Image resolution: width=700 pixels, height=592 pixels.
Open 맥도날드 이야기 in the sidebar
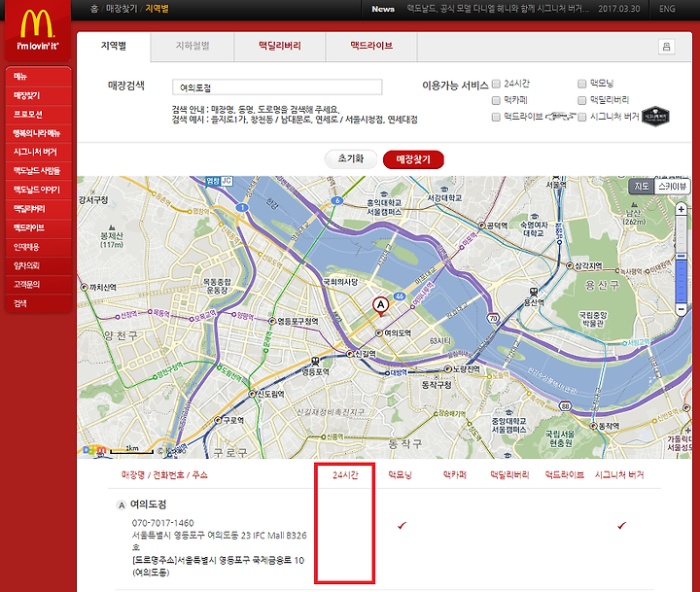coord(38,190)
